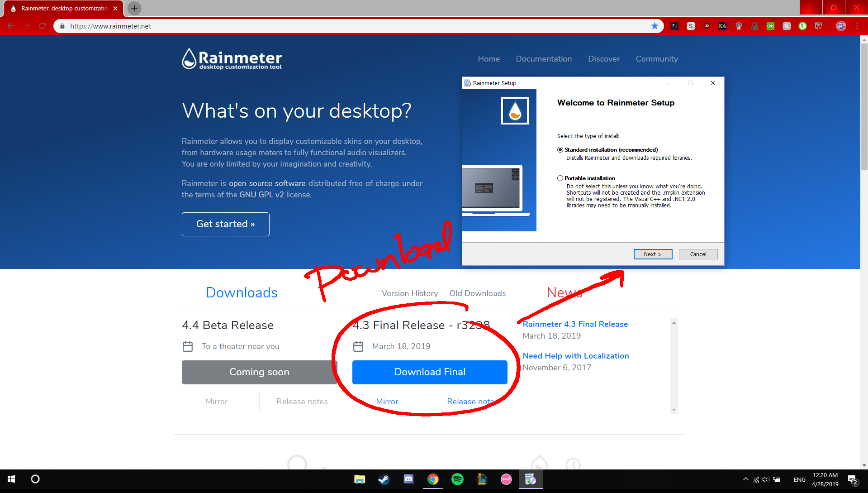Click the Rainmeter droplet logo in the header
This screenshot has width=868, height=493.
[188, 59]
